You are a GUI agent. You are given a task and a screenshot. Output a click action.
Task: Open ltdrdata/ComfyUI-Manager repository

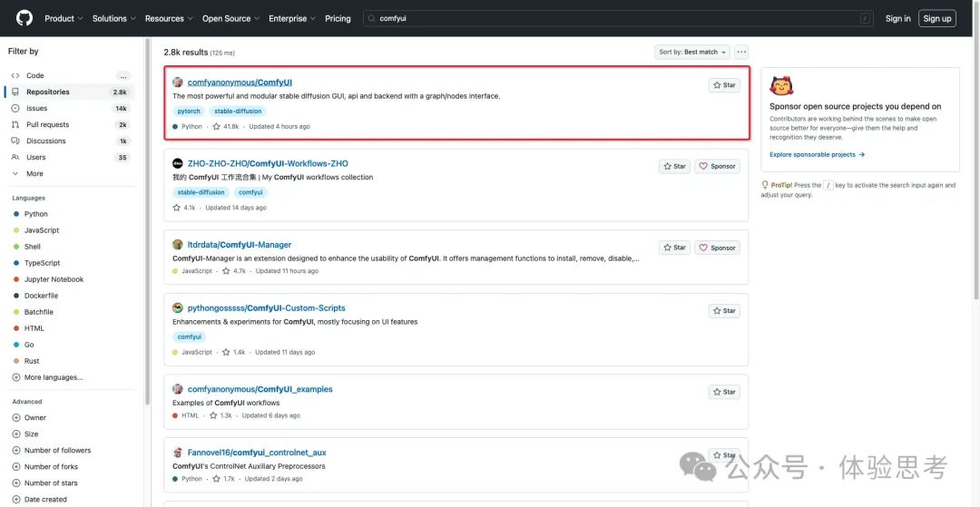[240, 245]
